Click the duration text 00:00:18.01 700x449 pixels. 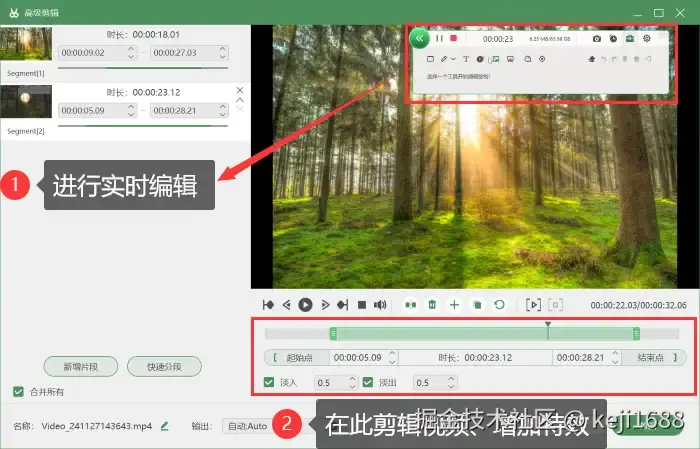[156, 34]
